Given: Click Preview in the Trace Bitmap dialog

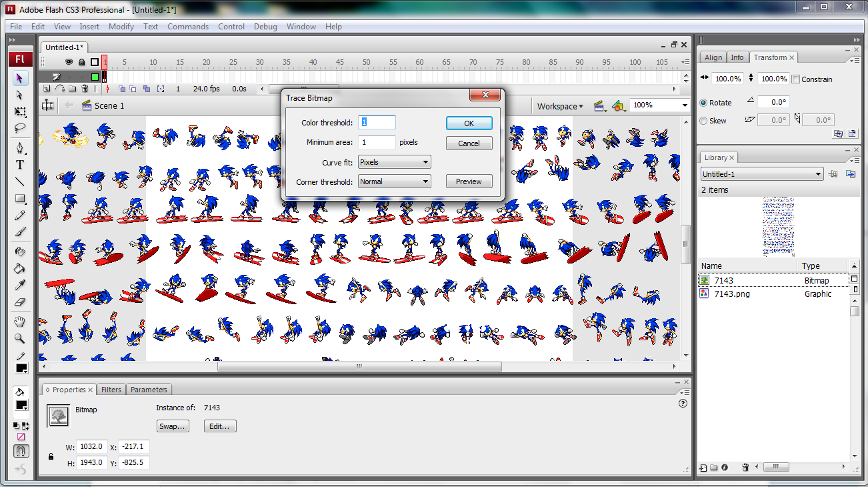Looking at the screenshot, I should (469, 181).
